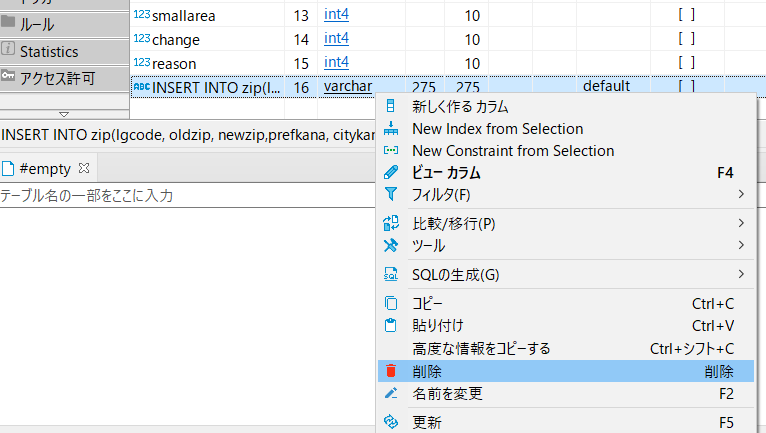Click the INSERT INTO zip(lgcode status text
766x433 pixels.
coord(188,135)
